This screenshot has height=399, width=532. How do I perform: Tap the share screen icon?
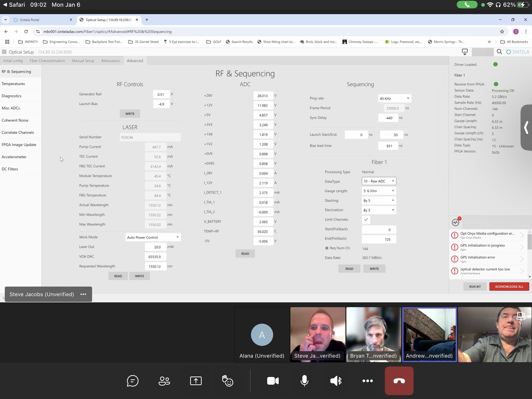coord(196,381)
